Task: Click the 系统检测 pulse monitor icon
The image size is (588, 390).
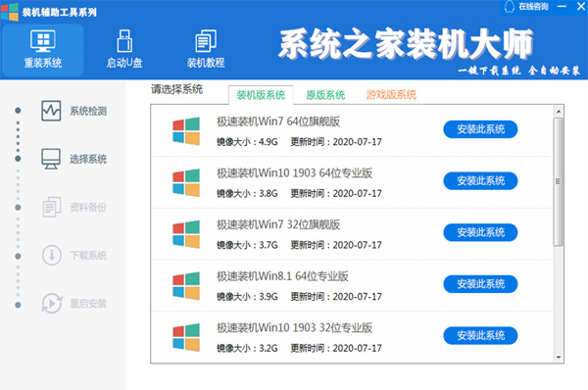Action: (x=51, y=111)
